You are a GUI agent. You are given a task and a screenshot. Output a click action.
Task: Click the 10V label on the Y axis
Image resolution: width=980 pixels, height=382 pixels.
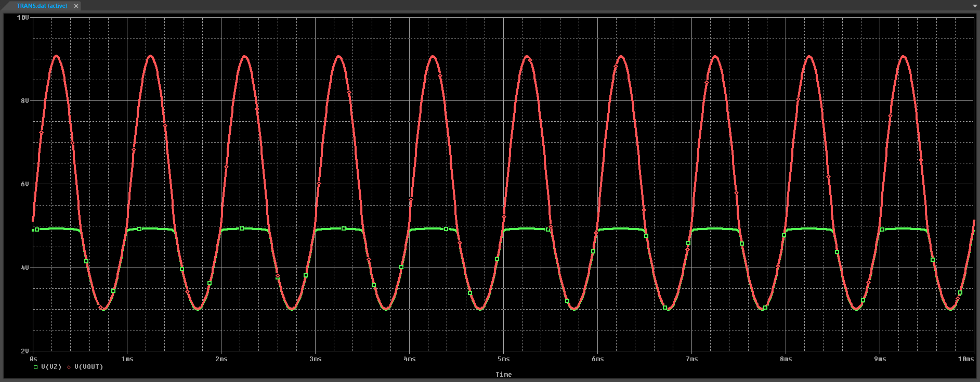coord(23,18)
